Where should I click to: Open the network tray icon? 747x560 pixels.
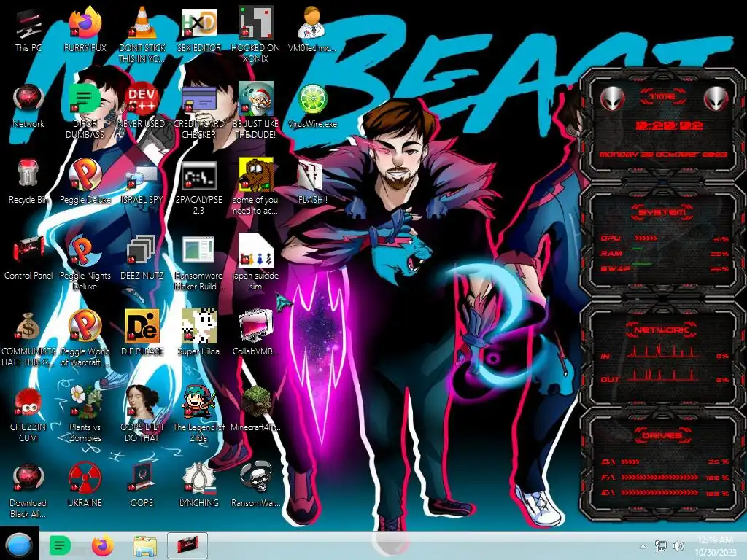[661, 545]
